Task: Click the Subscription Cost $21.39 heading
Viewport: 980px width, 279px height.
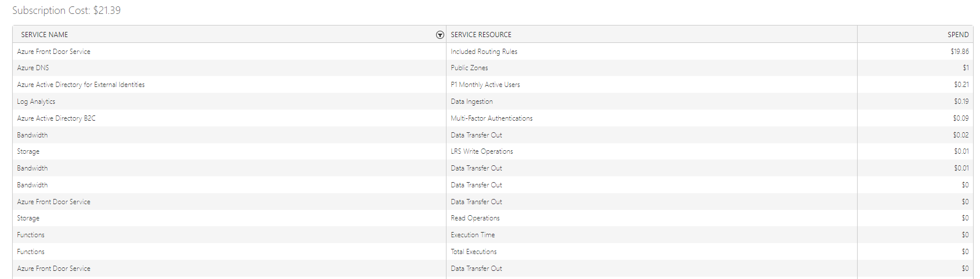Action: (67, 10)
